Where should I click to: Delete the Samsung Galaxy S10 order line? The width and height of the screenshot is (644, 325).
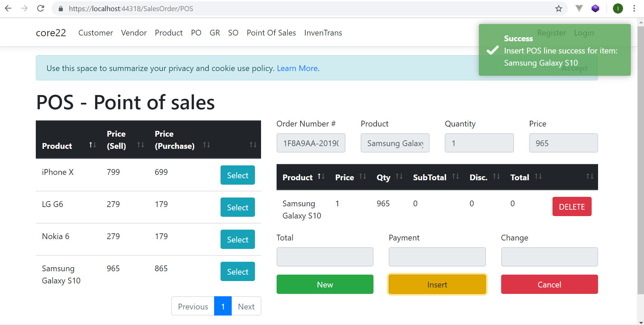pos(572,207)
